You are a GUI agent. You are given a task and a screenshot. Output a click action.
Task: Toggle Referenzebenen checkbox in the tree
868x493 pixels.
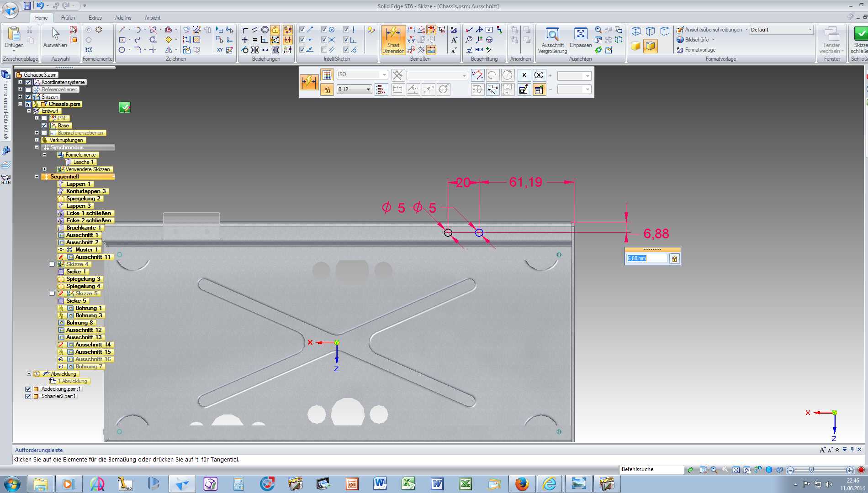tap(28, 89)
